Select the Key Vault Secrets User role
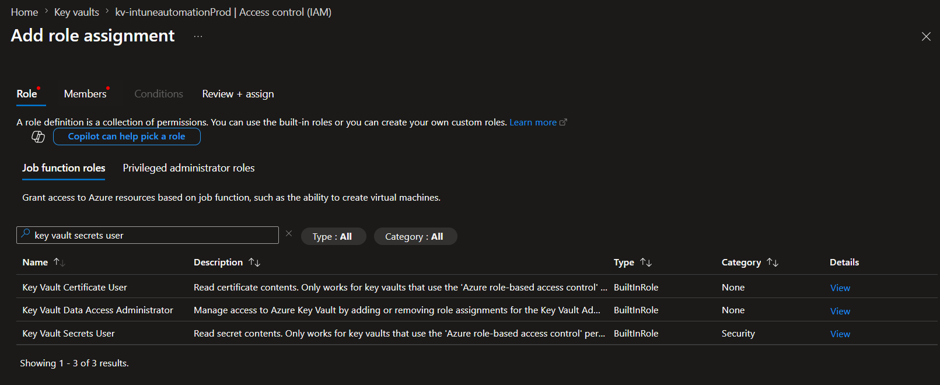The width and height of the screenshot is (940, 385). (x=68, y=333)
